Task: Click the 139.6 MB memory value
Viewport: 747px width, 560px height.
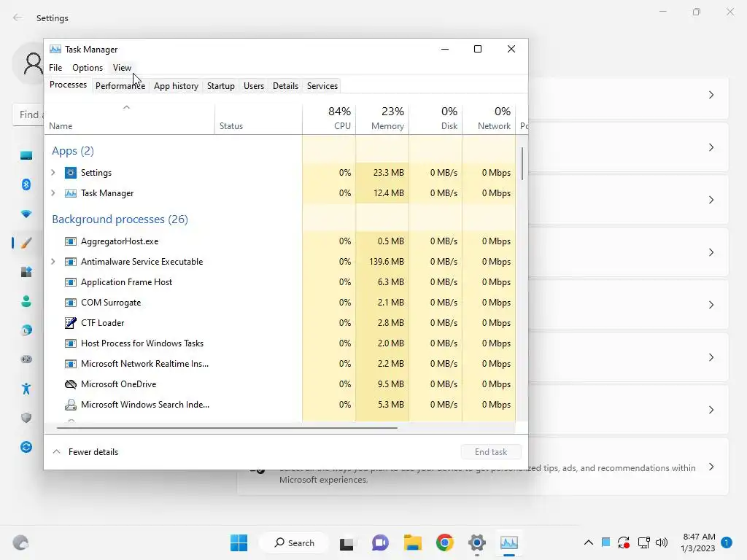Action: [x=387, y=262]
